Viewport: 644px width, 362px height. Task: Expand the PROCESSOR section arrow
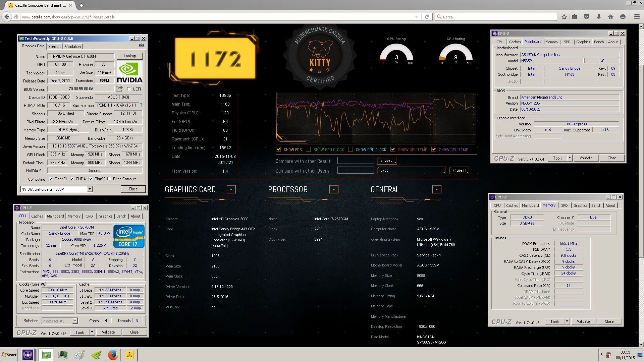[334, 190]
